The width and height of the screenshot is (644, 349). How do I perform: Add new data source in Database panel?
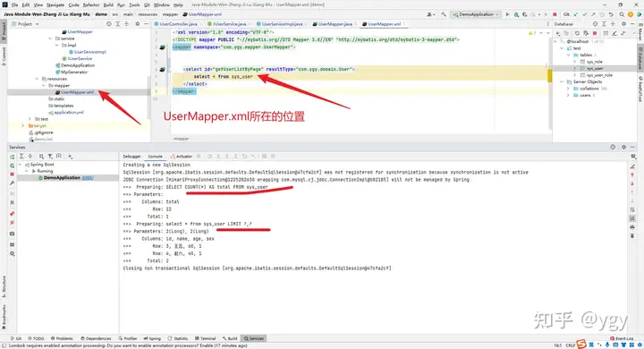(558, 33)
